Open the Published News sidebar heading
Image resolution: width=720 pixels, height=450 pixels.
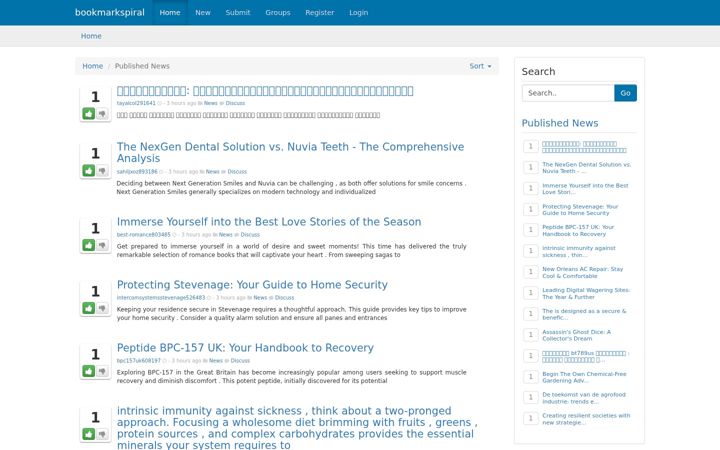560,123
